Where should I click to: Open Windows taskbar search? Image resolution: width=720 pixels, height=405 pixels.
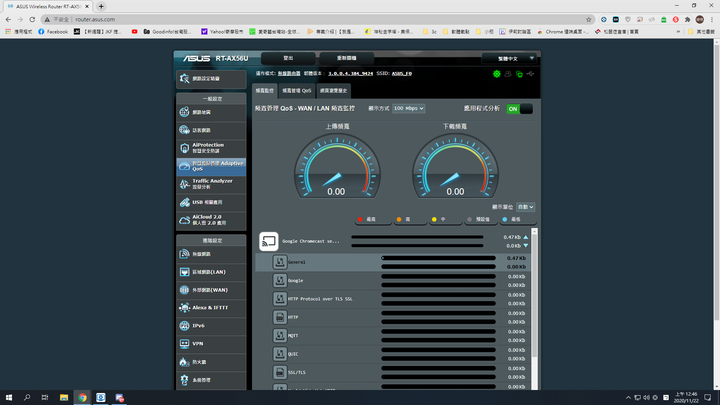coord(27,397)
